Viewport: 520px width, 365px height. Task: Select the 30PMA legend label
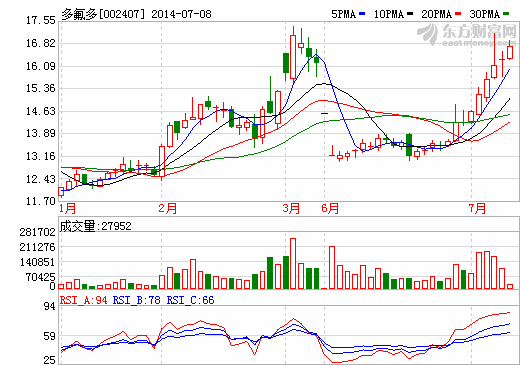coord(485,14)
